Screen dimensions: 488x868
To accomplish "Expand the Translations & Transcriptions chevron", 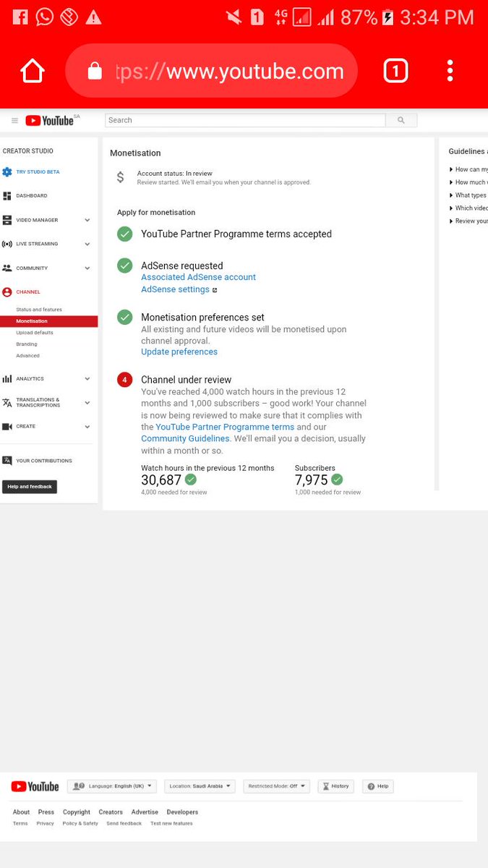I will (x=87, y=402).
